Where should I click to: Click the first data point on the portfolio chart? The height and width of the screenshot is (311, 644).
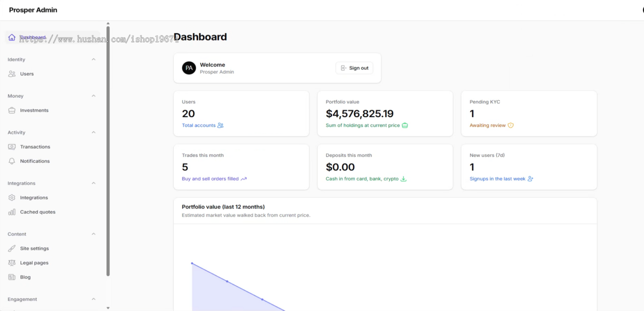click(192, 263)
